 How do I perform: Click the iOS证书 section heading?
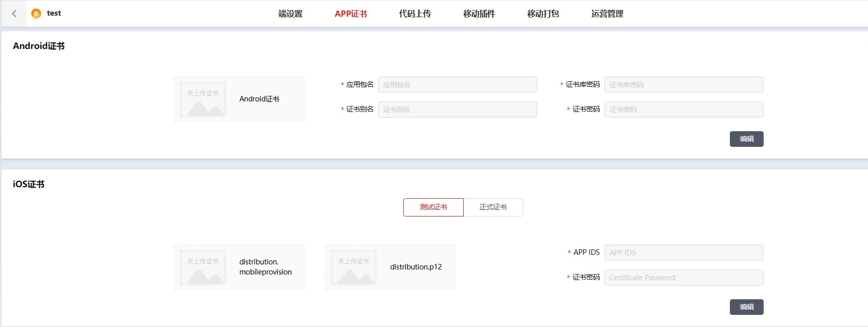coord(29,184)
